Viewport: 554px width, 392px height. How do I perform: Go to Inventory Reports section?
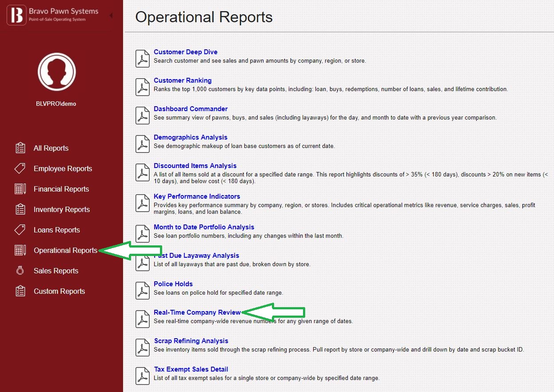pos(62,210)
